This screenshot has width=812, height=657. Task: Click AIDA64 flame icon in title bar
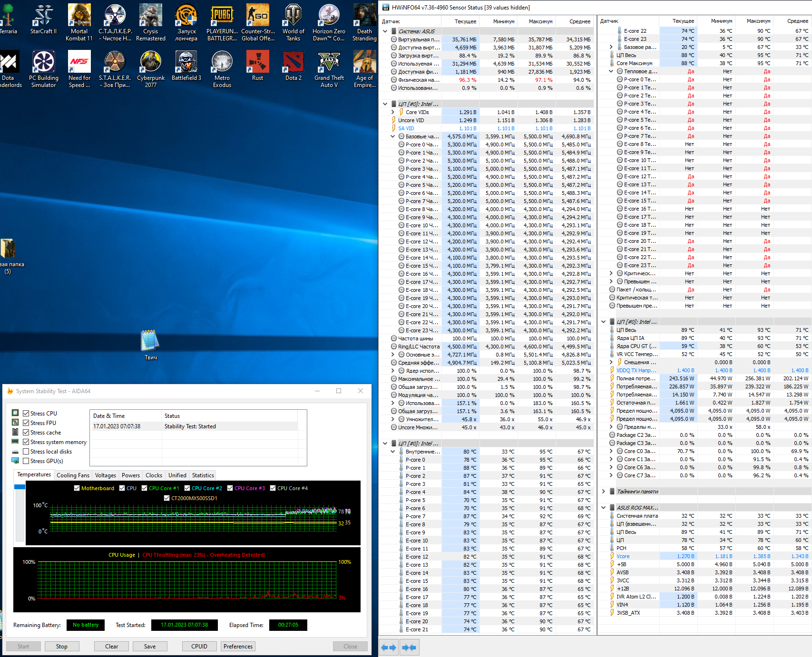(10, 391)
